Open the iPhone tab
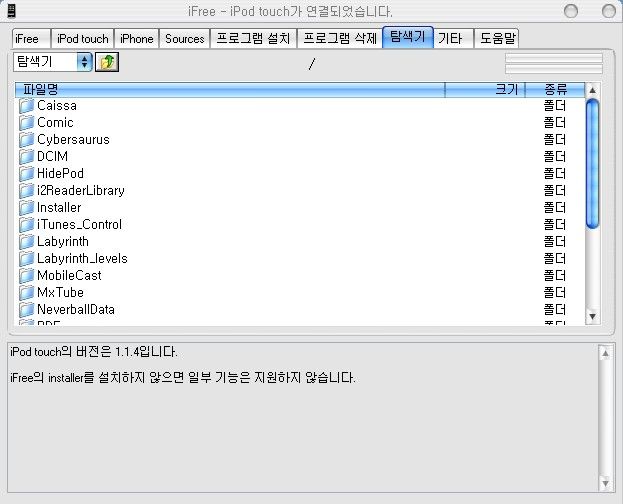This screenshot has height=504, width=623. coord(137,39)
